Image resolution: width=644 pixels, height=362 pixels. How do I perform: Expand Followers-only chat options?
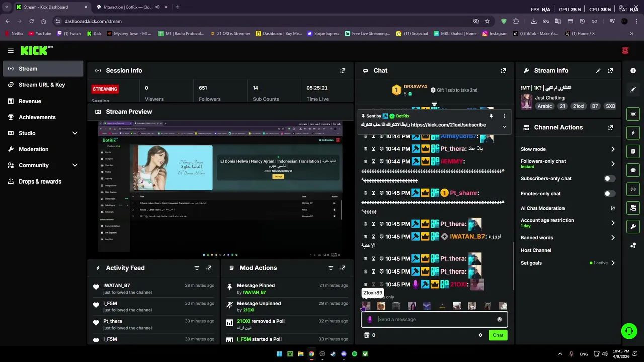point(613,164)
